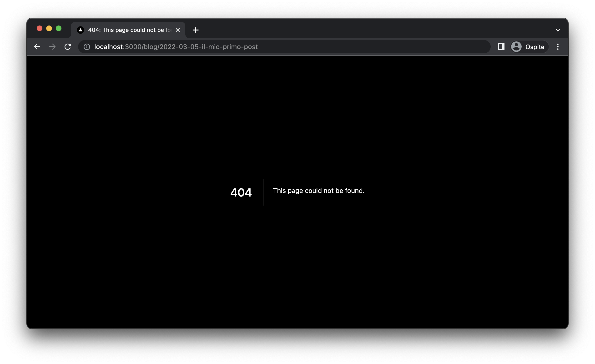Expand the tab search dropdown chevron
Image resolution: width=595 pixels, height=364 pixels.
558,30
